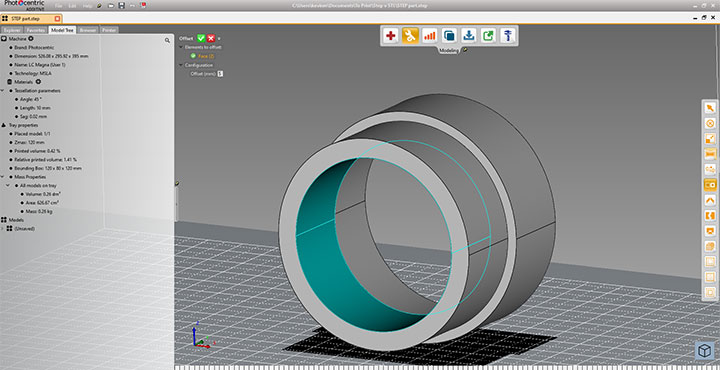The image size is (720, 370).
Task: Select the STEP part.step document tab
Action: click(31, 19)
